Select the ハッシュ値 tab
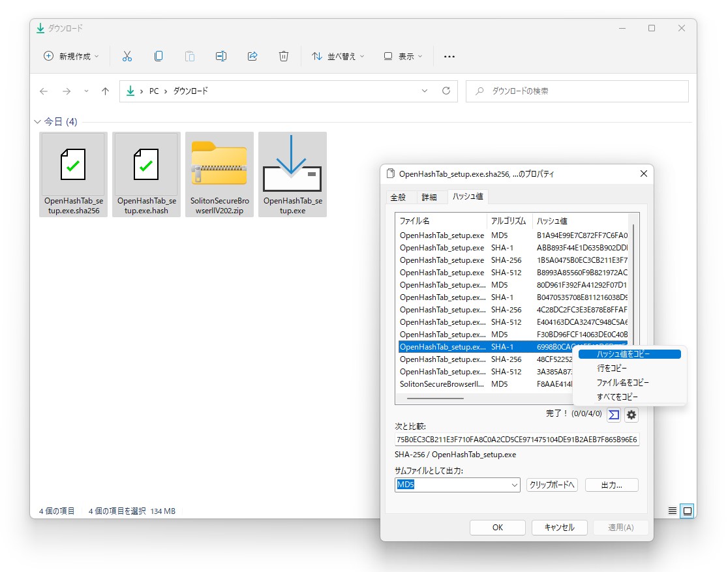Viewport: 728px width, 572px height. tap(468, 196)
